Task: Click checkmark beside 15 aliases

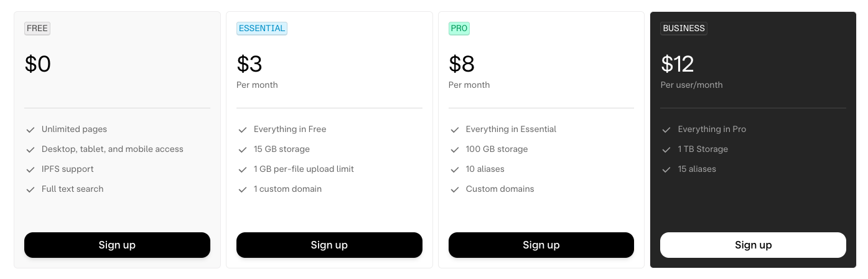Action: pyautogui.click(x=666, y=169)
